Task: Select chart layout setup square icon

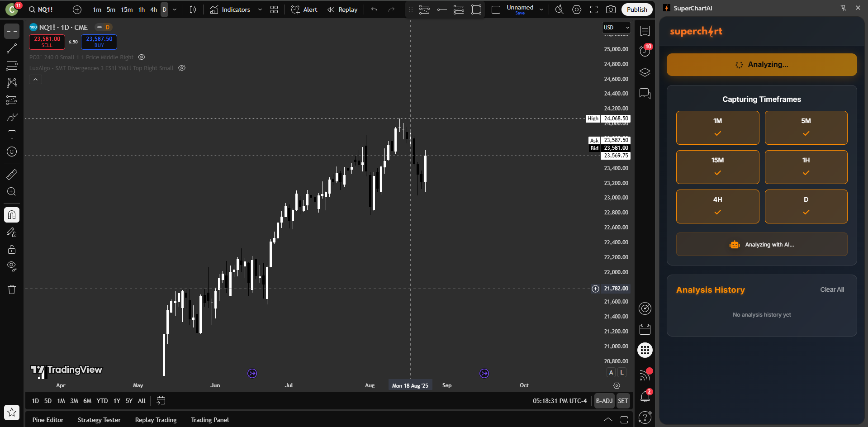Action: pyautogui.click(x=496, y=9)
